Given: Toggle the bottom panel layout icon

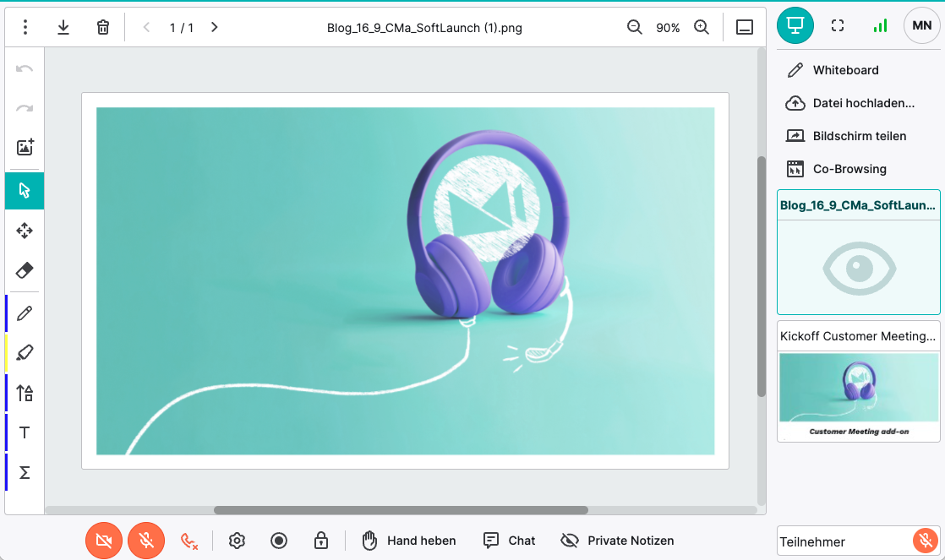Looking at the screenshot, I should (x=745, y=27).
